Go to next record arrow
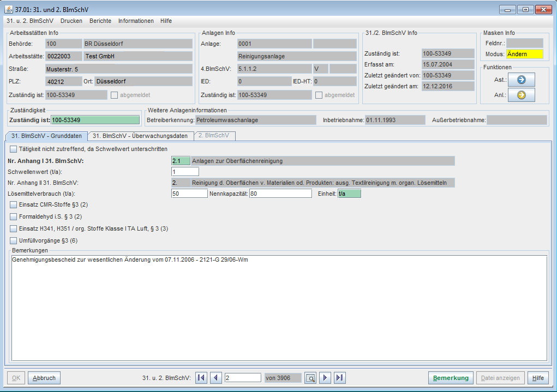 [x=325, y=378]
